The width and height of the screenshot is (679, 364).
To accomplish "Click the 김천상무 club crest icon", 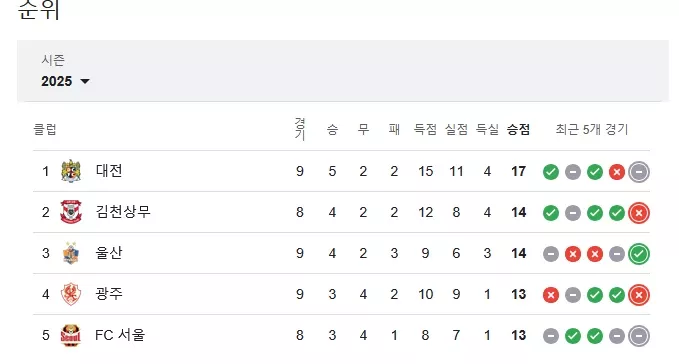I will coord(71,212).
